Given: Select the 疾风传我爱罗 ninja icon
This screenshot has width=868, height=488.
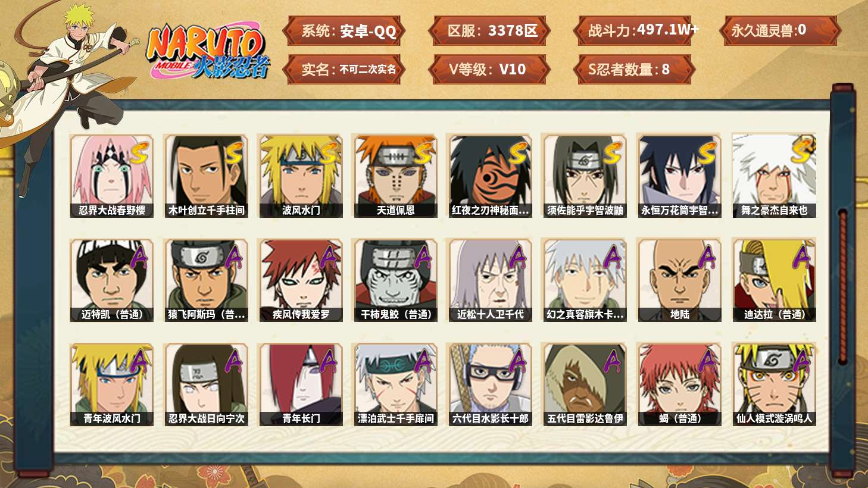Looking at the screenshot, I should pyautogui.click(x=301, y=280).
